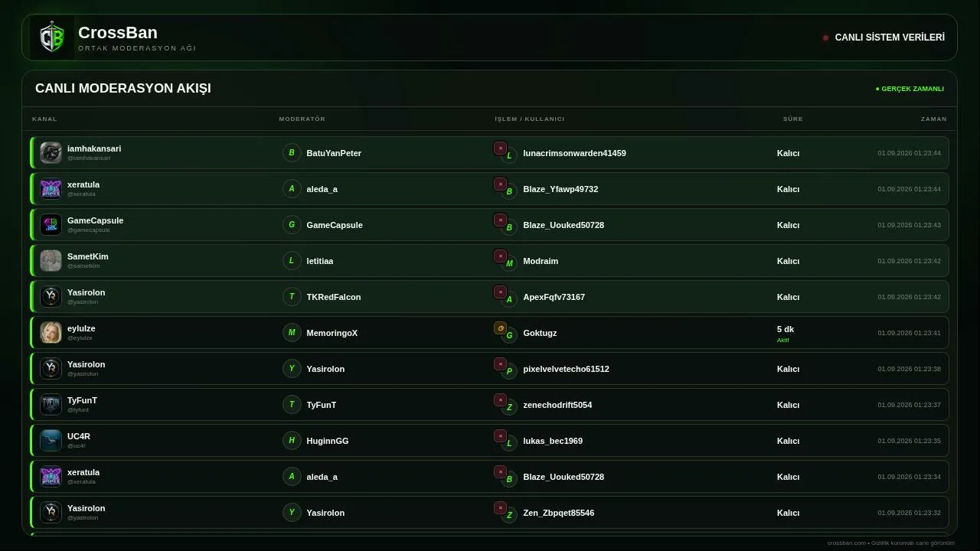Viewport: 980px width, 551px height.
Task: Click the TyFunT channel avatar
Action: click(51, 404)
